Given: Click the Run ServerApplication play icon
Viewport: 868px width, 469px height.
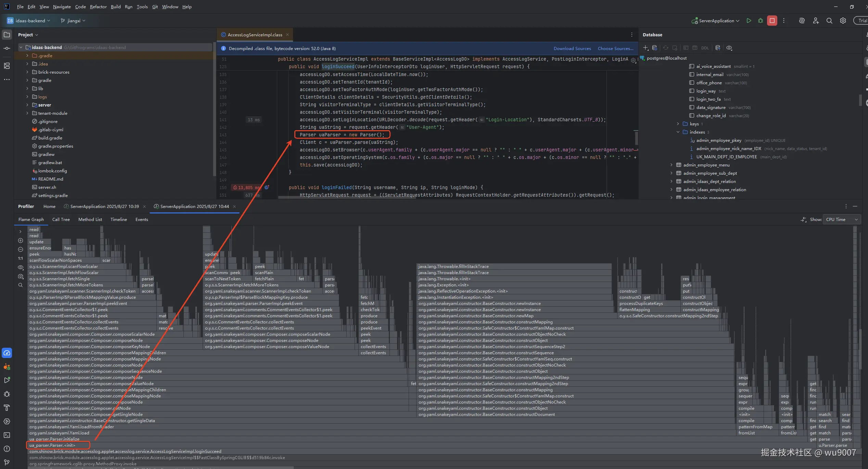Looking at the screenshot, I should tap(749, 21).
